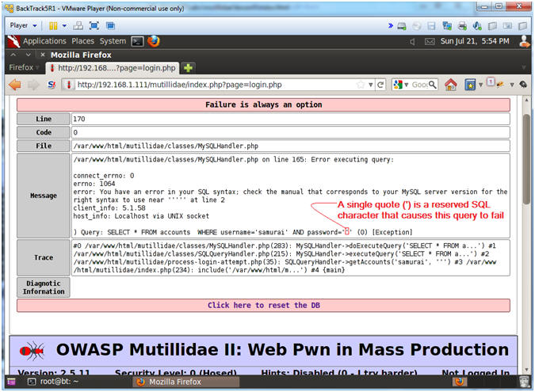Click the floppy drive device icon
The width and height of the screenshot is (535, 392).
point(431,26)
